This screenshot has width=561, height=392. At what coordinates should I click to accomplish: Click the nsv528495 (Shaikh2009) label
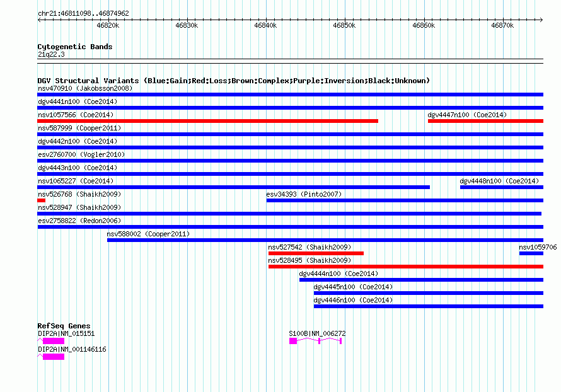[309, 260]
